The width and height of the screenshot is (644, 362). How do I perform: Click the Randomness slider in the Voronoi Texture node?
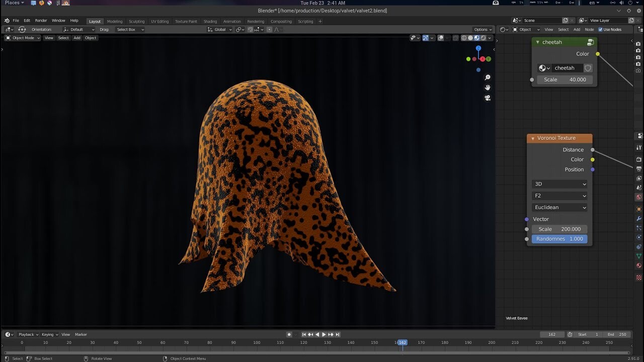559,239
